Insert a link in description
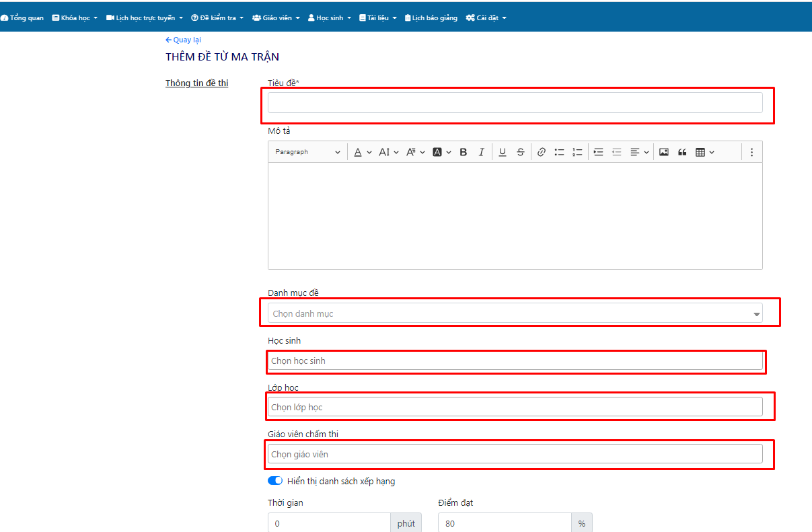The width and height of the screenshot is (812, 532). point(542,152)
